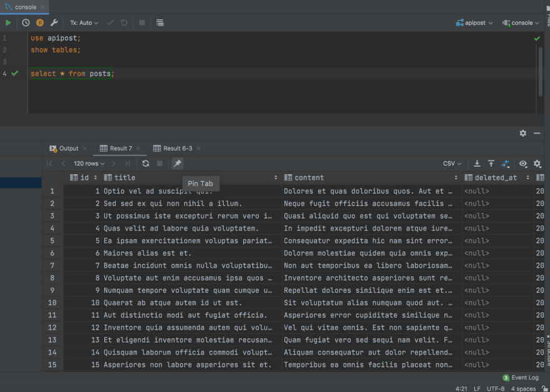Click the Upload file icon in results toolbar
The image size is (550, 392).
click(x=491, y=164)
